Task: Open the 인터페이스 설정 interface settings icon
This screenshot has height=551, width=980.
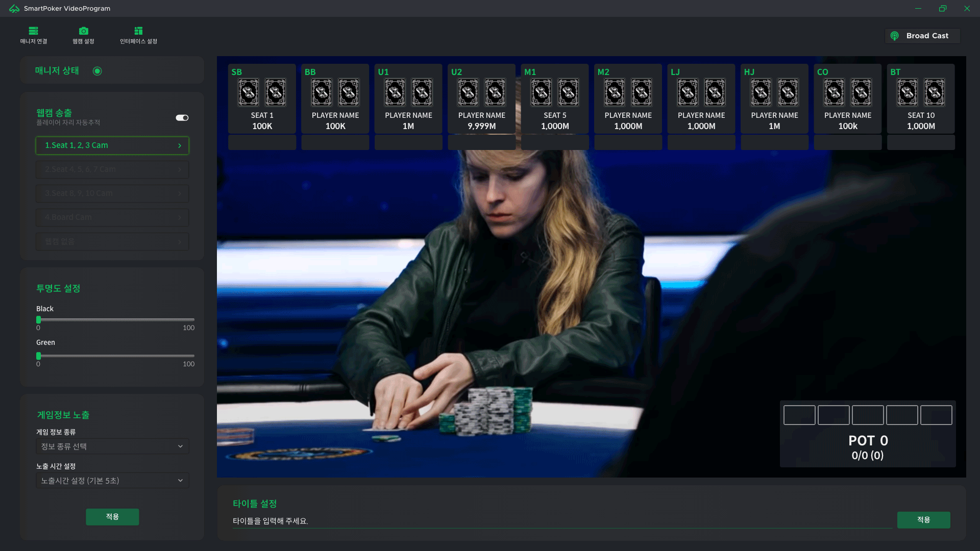Action: (138, 31)
